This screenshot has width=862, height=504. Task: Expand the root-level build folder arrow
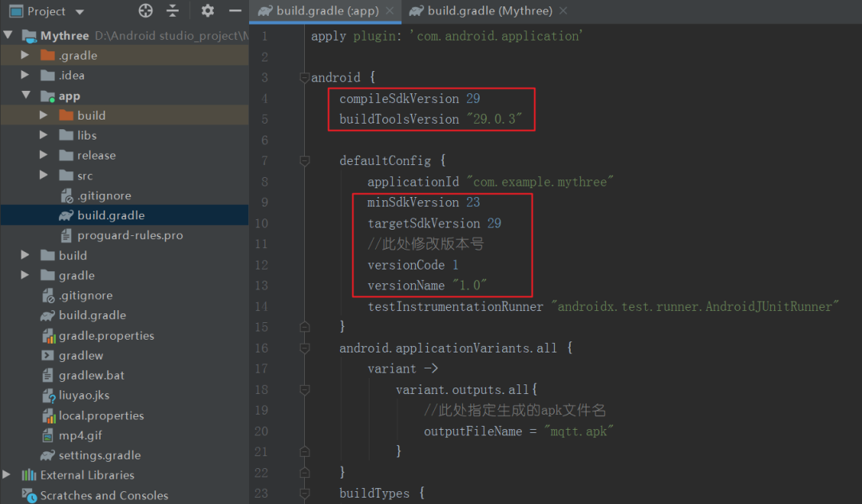tap(25, 254)
